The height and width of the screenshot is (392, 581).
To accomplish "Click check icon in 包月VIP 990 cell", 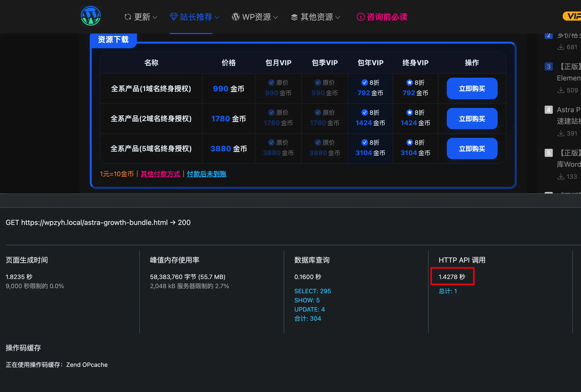I will 271,83.
